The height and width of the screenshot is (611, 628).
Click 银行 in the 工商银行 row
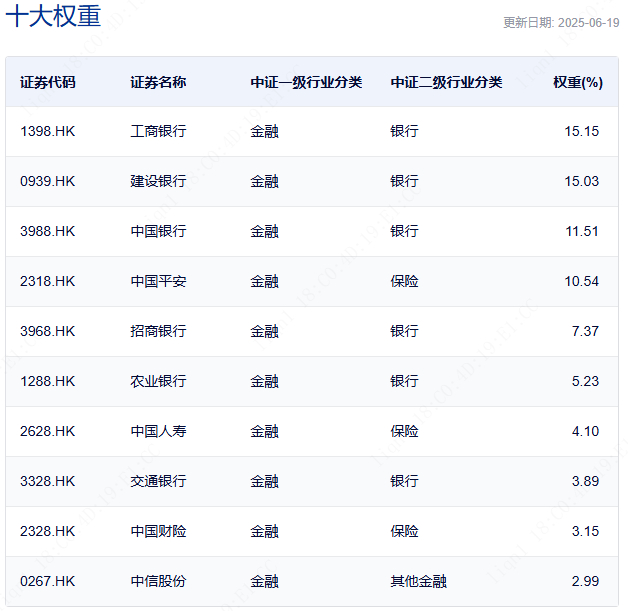[x=405, y=131]
